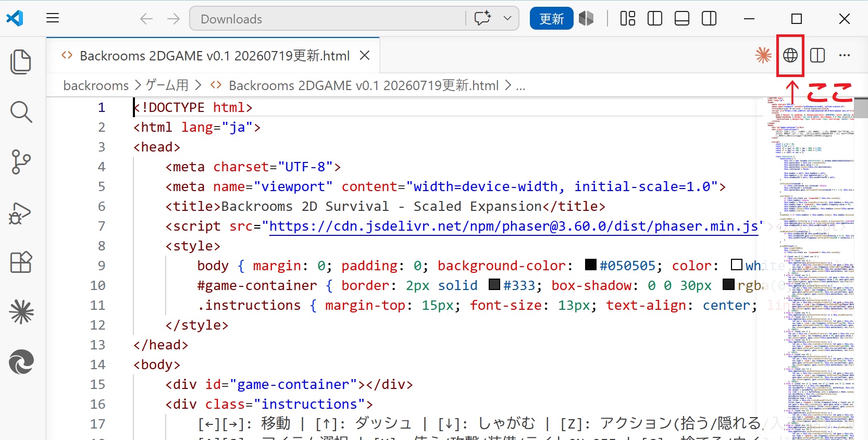Go forward in navigation history
Image resolution: width=868 pixels, height=440 pixels.
pos(173,19)
